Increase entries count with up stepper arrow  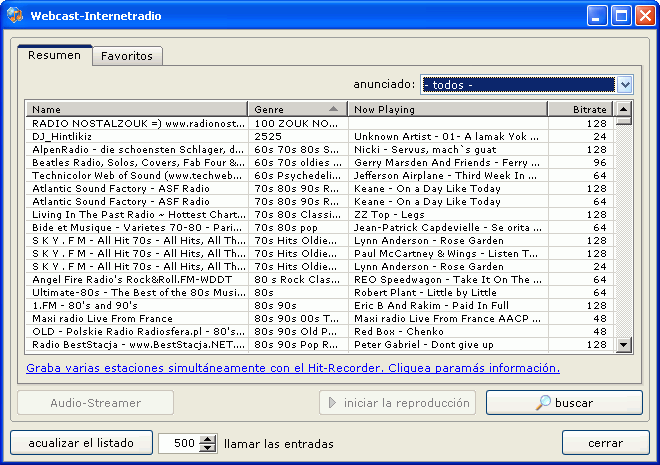208,439
